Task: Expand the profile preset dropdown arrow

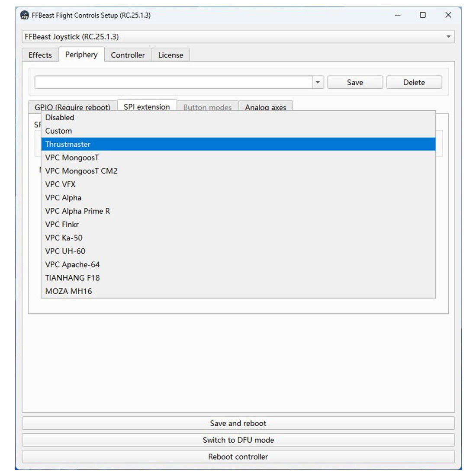Action: coord(318,82)
